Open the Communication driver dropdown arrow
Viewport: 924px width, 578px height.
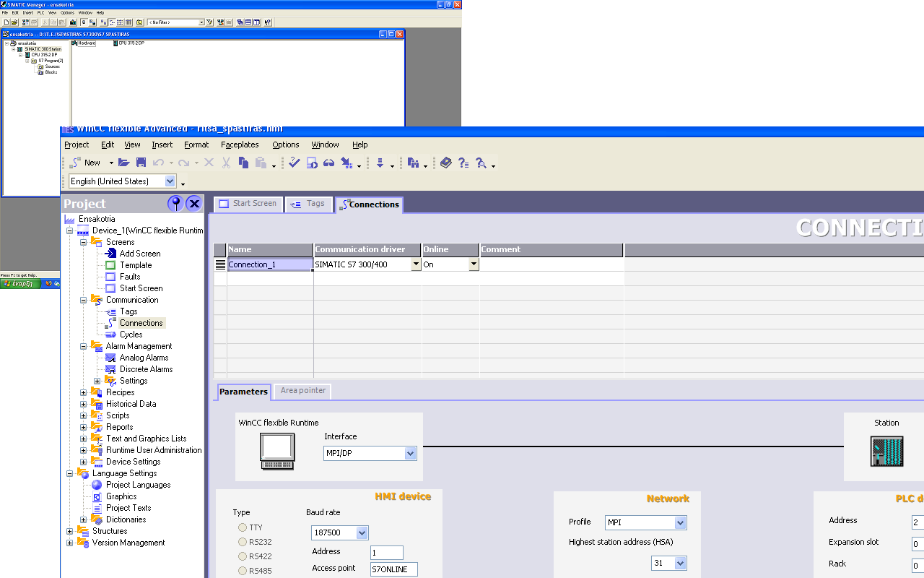click(416, 264)
